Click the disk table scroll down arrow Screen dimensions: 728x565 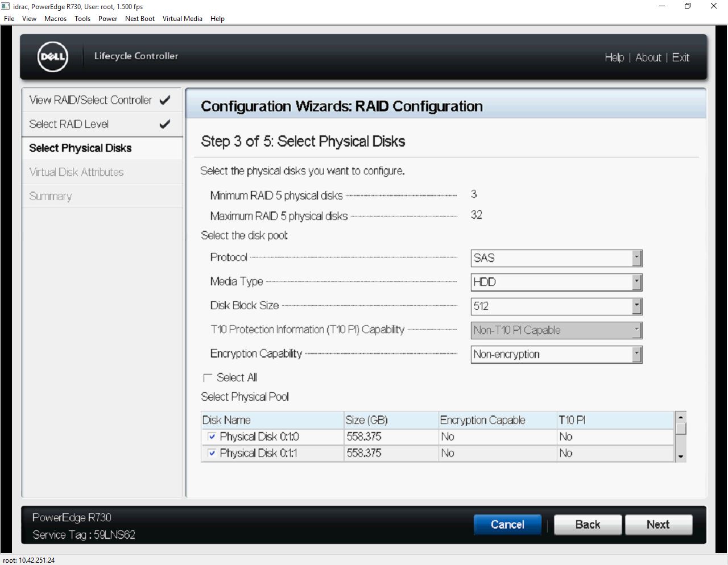tap(681, 456)
